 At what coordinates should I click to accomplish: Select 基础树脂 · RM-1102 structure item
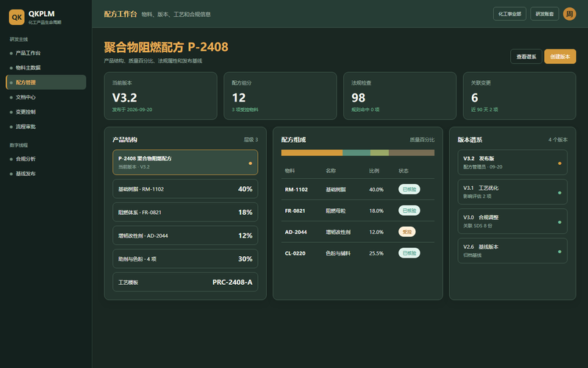[185, 189]
